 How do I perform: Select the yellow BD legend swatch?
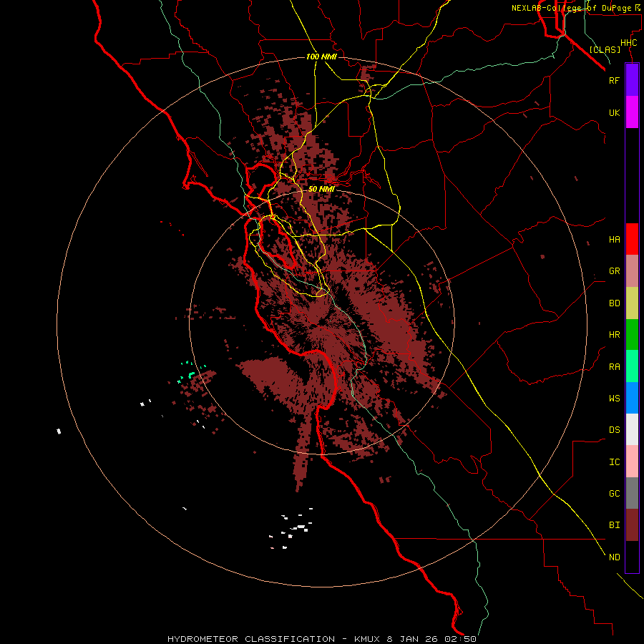tap(632, 303)
